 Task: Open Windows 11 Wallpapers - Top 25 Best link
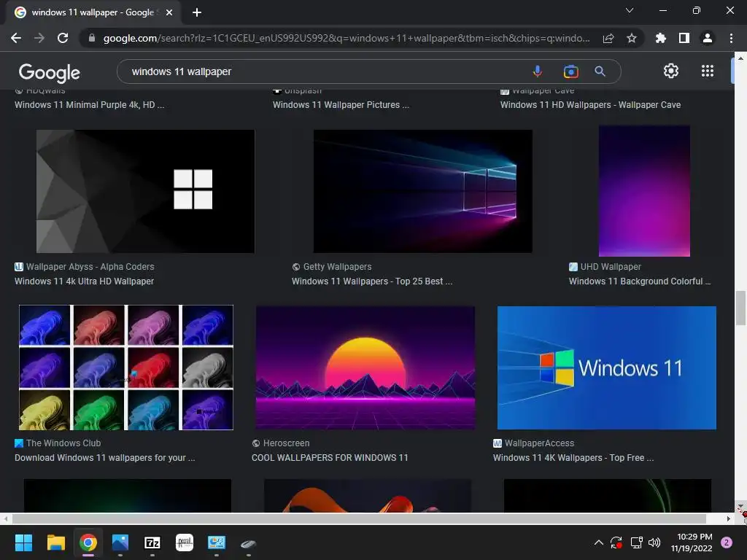tap(372, 281)
